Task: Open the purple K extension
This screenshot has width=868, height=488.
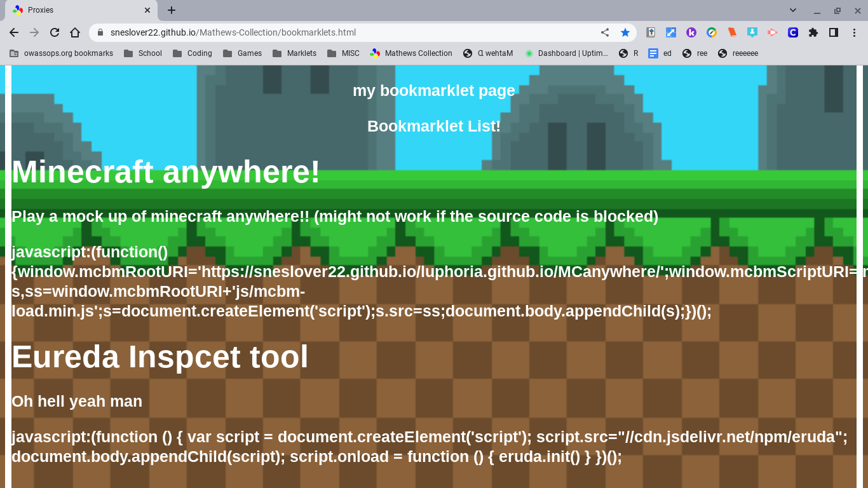Action: click(691, 32)
